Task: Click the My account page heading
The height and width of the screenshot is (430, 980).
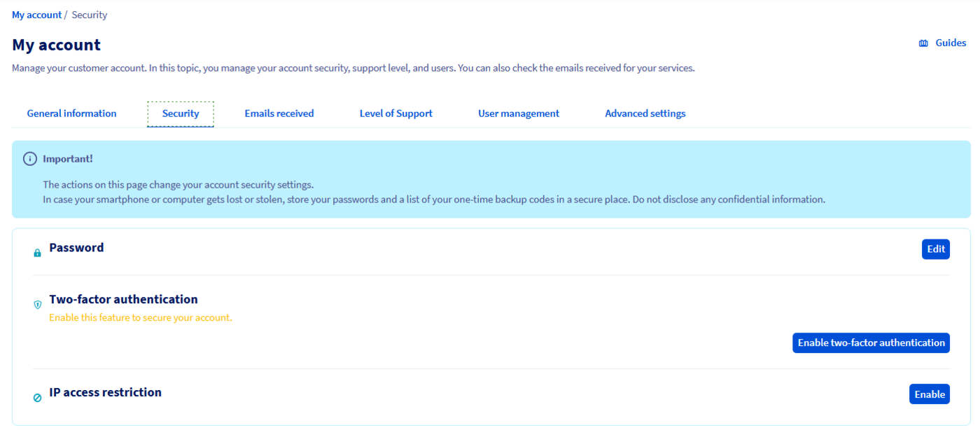Action: (x=56, y=44)
